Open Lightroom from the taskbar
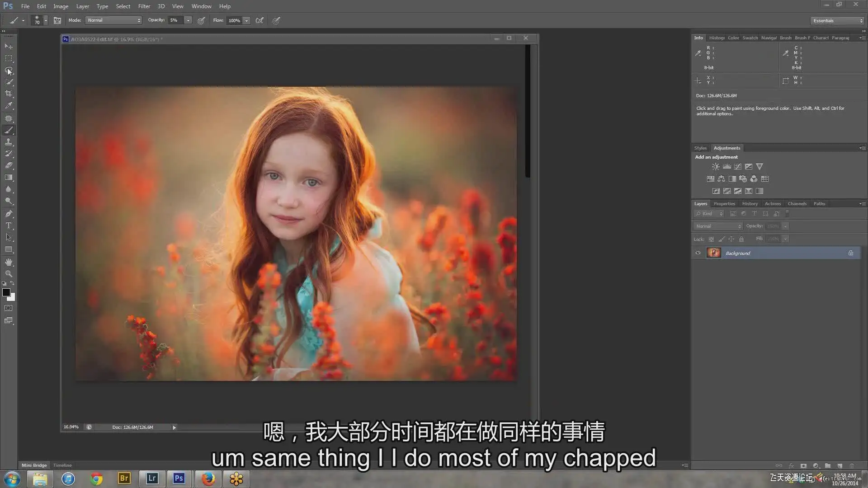This screenshot has width=868, height=488. pyautogui.click(x=152, y=478)
